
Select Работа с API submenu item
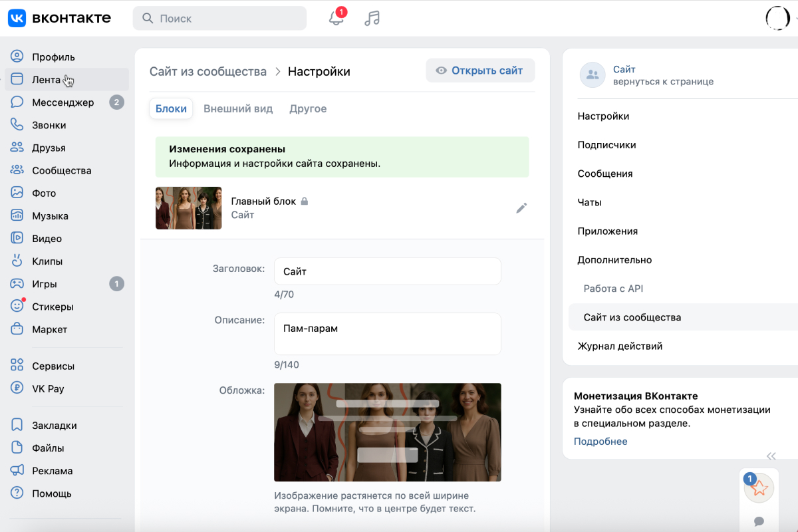click(x=613, y=289)
